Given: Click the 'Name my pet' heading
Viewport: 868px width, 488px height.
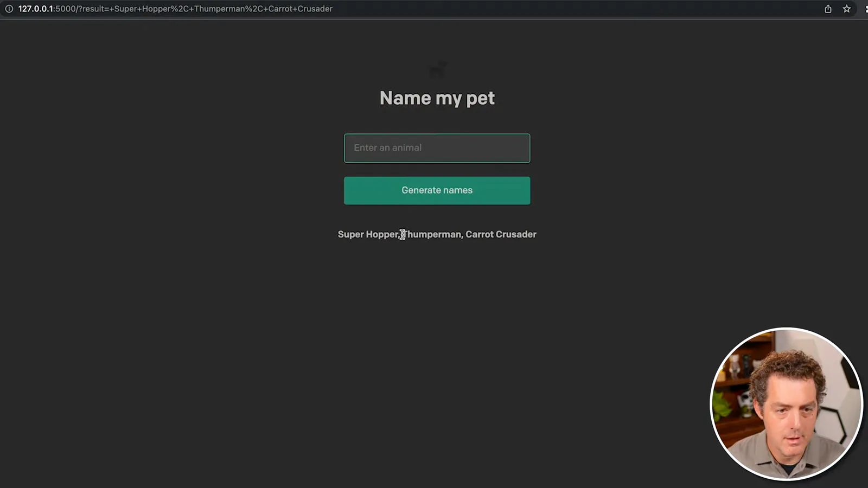Looking at the screenshot, I should tap(437, 98).
